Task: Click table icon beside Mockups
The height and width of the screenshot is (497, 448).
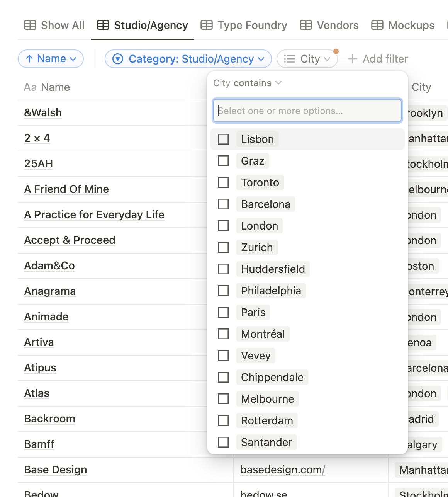Action: click(377, 26)
